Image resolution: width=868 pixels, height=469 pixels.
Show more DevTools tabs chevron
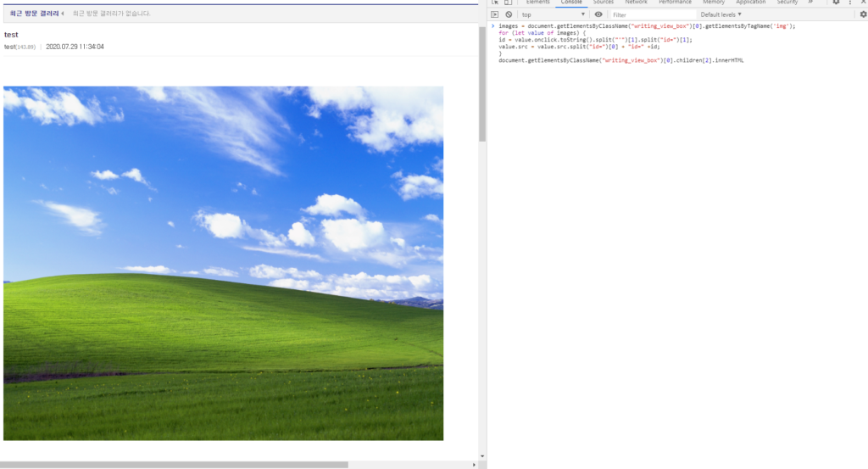click(x=810, y=3)
